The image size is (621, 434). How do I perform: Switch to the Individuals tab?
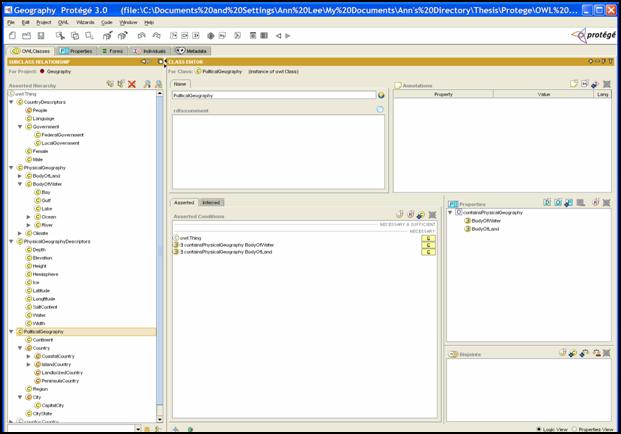click(x=150, y=51)
